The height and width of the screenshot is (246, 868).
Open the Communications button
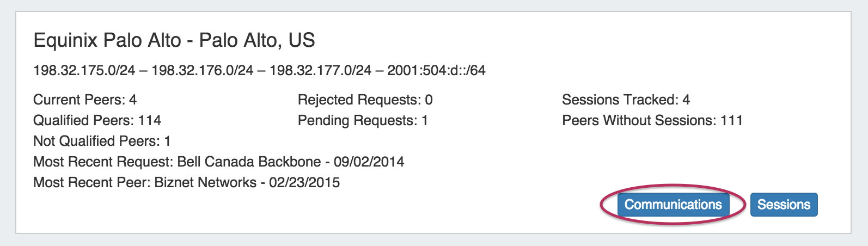point(673,205)
